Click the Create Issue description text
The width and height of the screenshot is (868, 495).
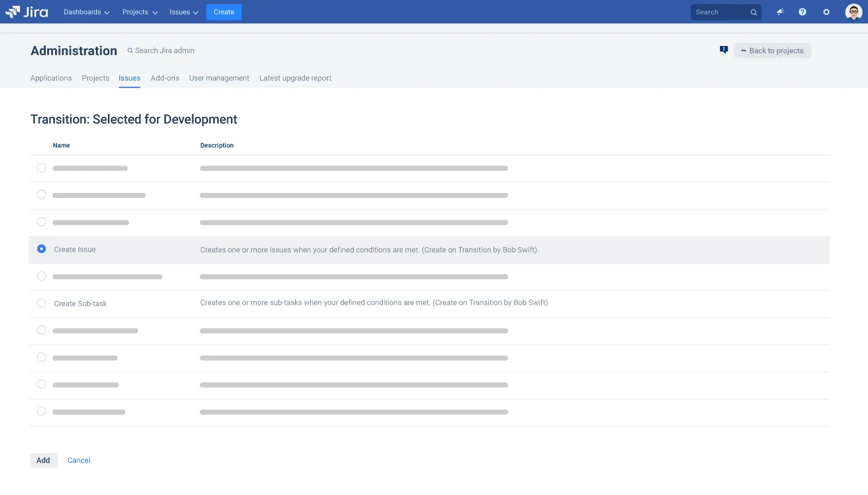point(368,250)
